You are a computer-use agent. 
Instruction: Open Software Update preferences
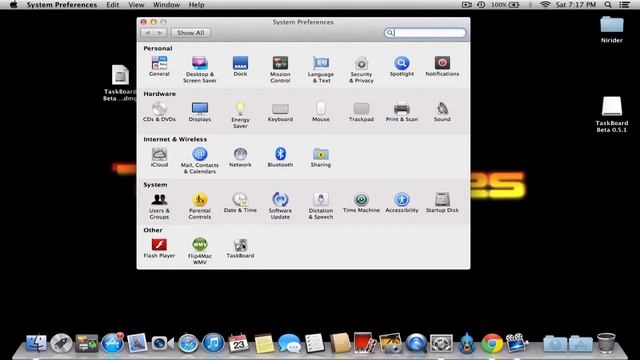tap(280, 206)
